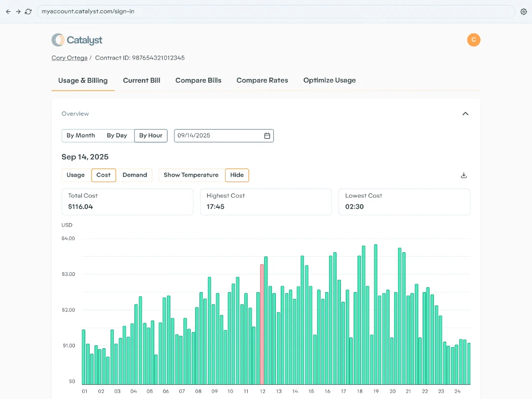Click the Catalyst logo
532x399 pixels.
(77, 40)
